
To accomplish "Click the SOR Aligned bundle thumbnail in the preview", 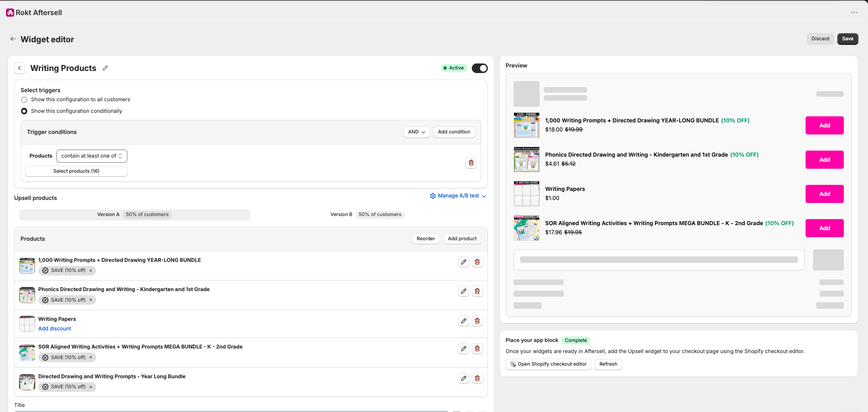I will [527, 228].
